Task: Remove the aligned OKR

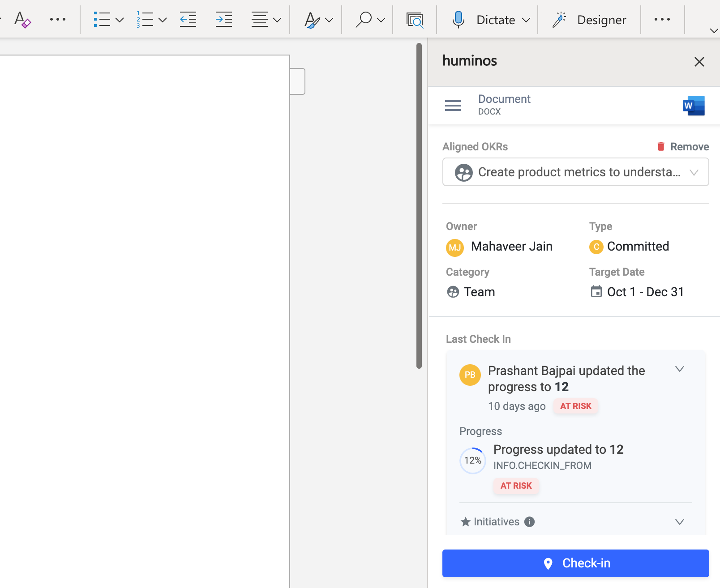Action: point(683,147)
